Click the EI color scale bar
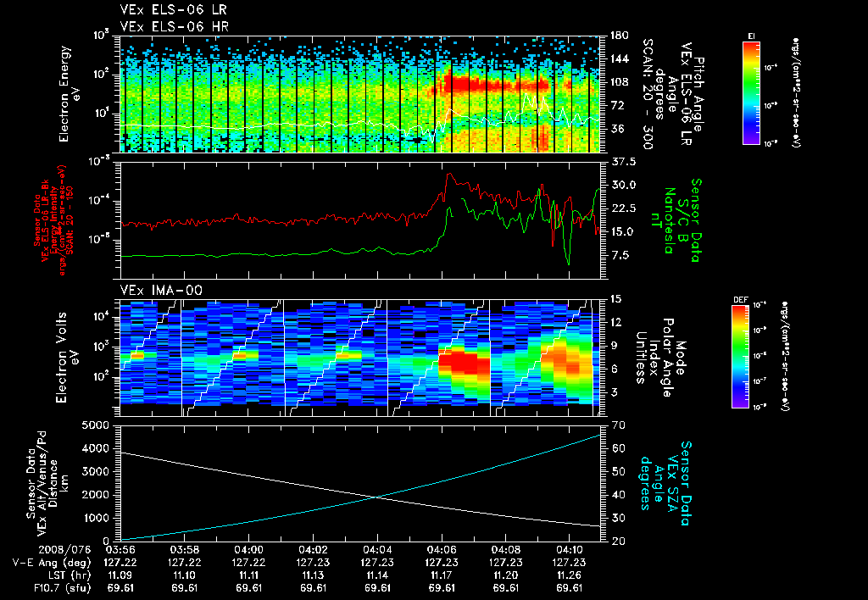The image size is (868, 600). click(x=751, y=92)
